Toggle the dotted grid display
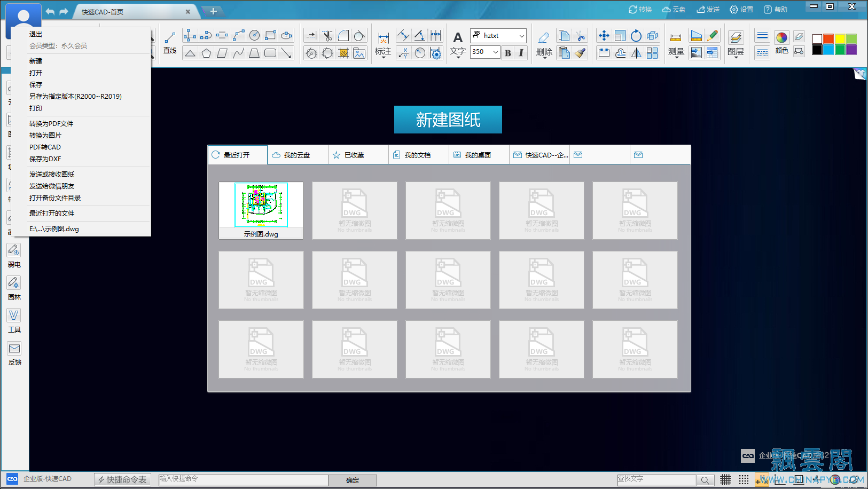Image resolution: width=868 pixels, height=489 pixels. coord(744,479)
